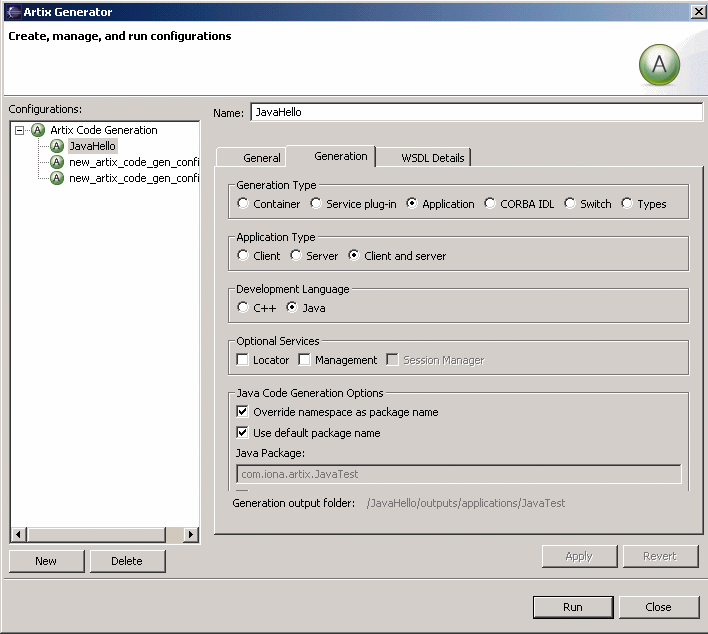Click the generation output folder path text

click(466, 503)
